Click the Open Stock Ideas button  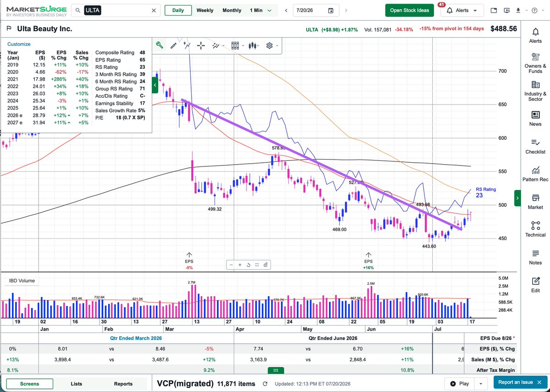[x=409, y=10]
